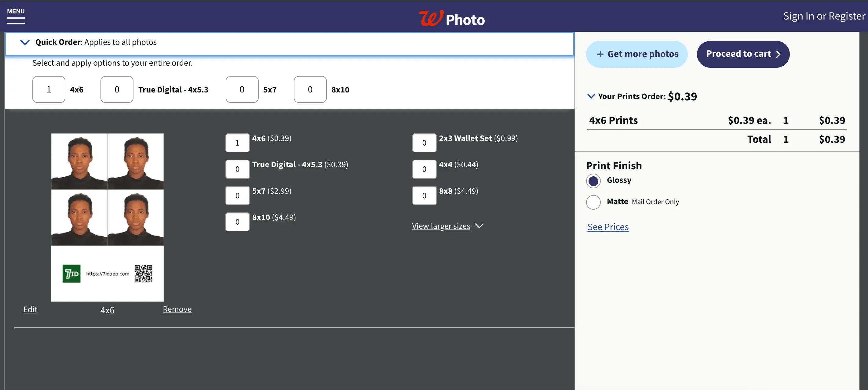Click the See Prices link
Screen dimensions: 868x390
[608, 226]
